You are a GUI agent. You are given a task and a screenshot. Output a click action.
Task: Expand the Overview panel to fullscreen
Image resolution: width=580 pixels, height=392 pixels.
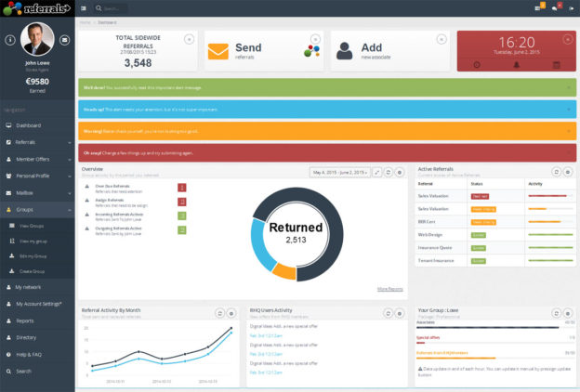376,172
